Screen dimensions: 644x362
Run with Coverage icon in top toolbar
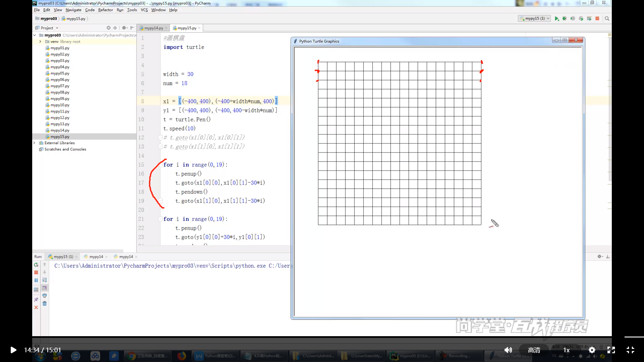[x=573, y=19]
